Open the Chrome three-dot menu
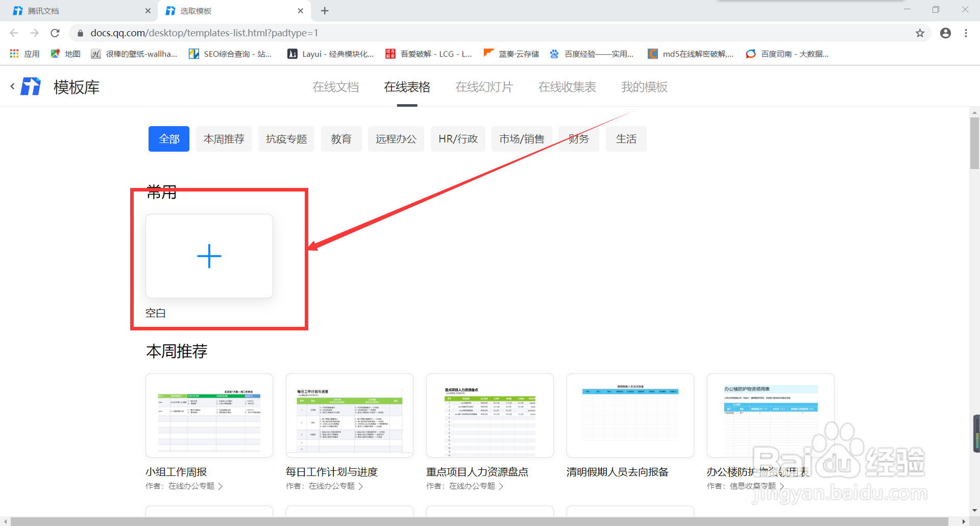This screenshot has height=526, width=980. coord(966,33)
